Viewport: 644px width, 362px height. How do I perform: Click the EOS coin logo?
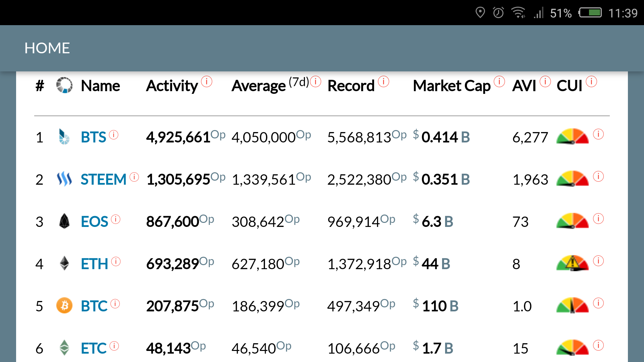[x=64, y=221]
